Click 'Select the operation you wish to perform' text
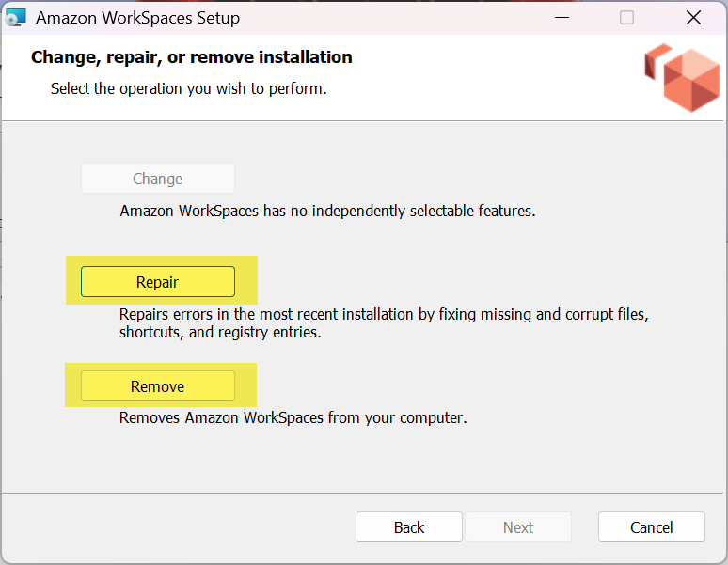The width and height of the screenshot is (728, 565). (188, 89)
